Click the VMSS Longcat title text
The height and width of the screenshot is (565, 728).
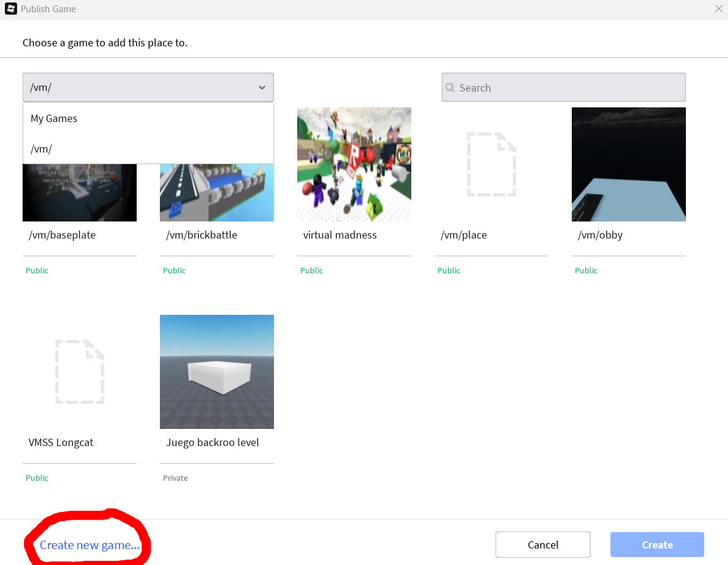click(61, 442)
